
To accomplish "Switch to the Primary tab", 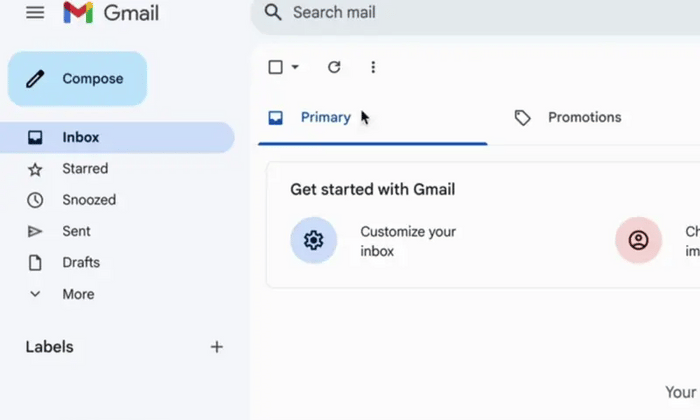I will coord(372,118).
